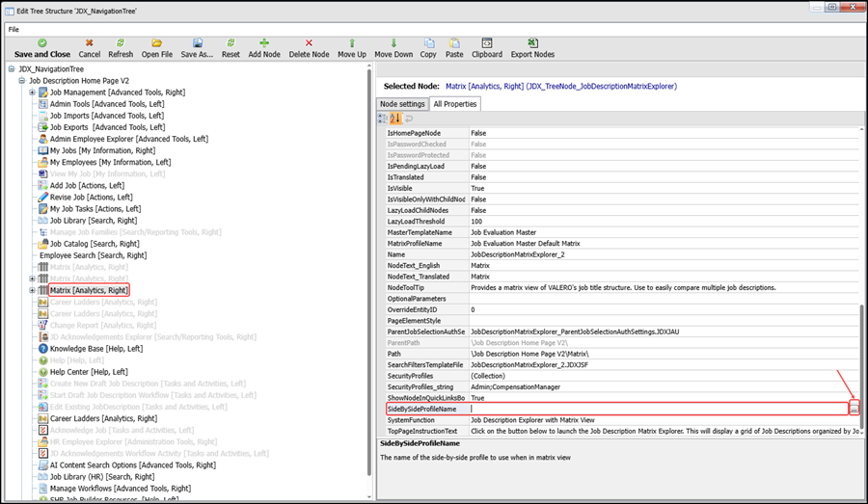
Task: Expand the Job Management tree node
Action: point(32,93)
